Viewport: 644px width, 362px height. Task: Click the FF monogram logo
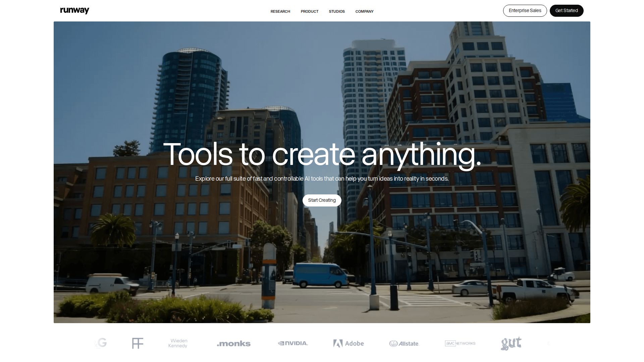(138, 343)
